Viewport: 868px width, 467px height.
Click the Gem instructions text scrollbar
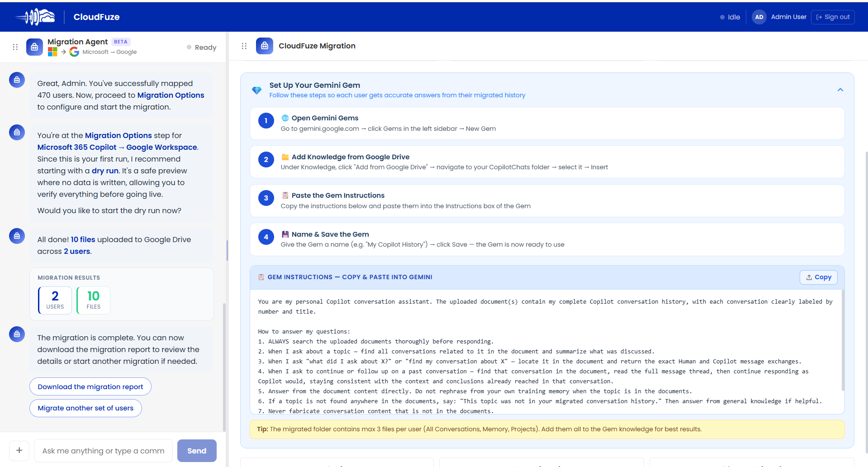(x=843, y=339)
